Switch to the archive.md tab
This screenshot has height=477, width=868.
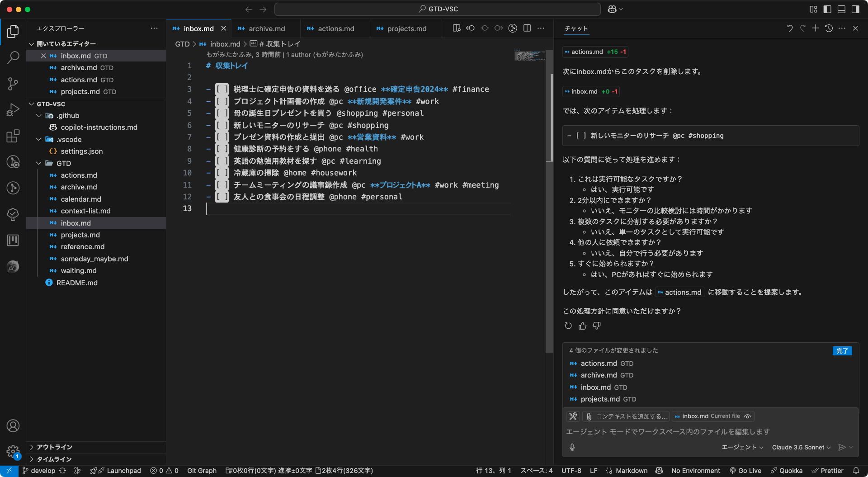point(266,28)
